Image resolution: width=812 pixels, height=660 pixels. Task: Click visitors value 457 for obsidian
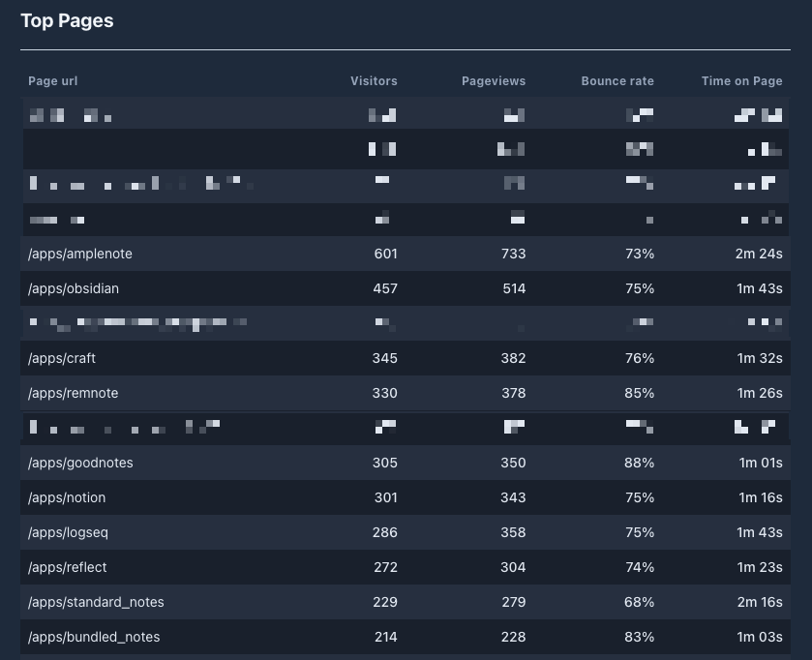(x=385, y=288)
